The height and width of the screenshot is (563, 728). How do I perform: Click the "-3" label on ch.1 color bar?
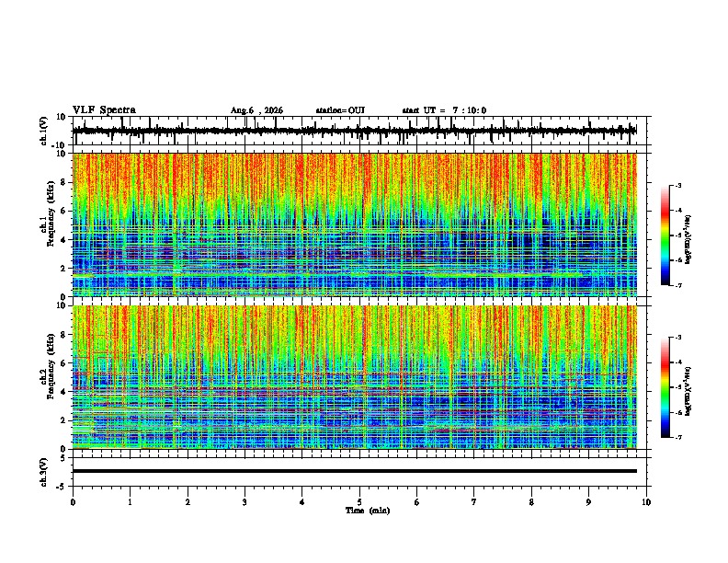pyautogui.click(x=677, y=185)
